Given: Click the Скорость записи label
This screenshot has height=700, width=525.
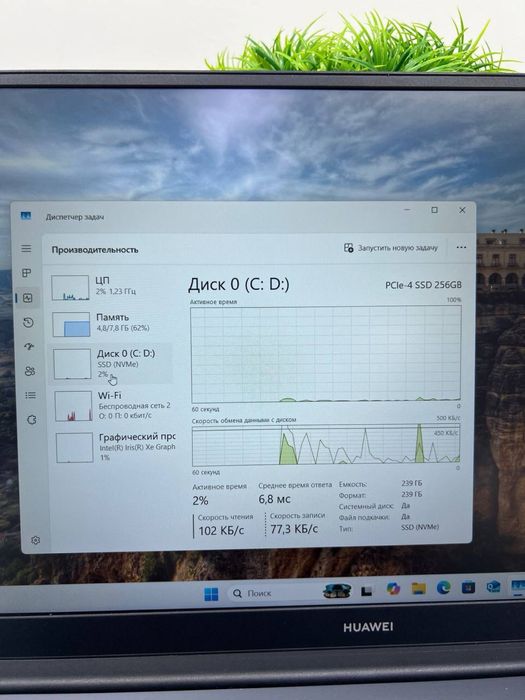Looking at the screenshot, I should coord(297,516).
